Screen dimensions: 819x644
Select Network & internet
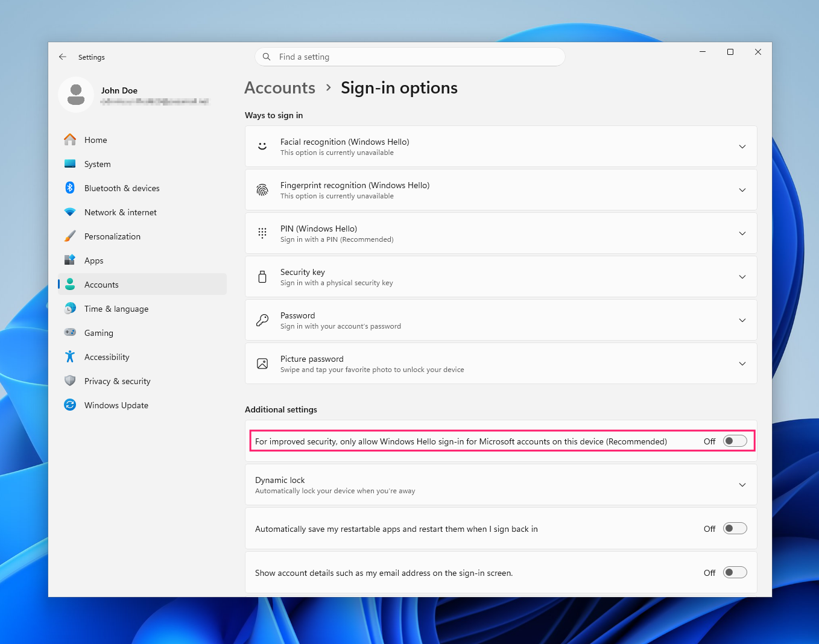click(x=142, y=212)
